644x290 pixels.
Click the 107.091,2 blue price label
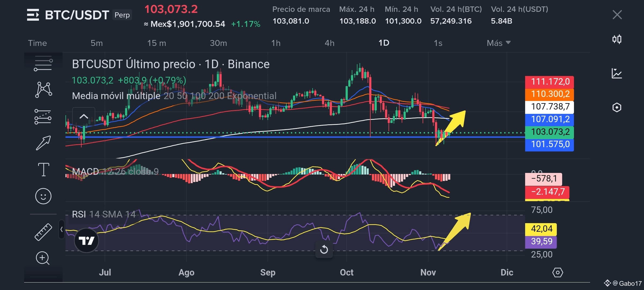[x=549, y=119]
